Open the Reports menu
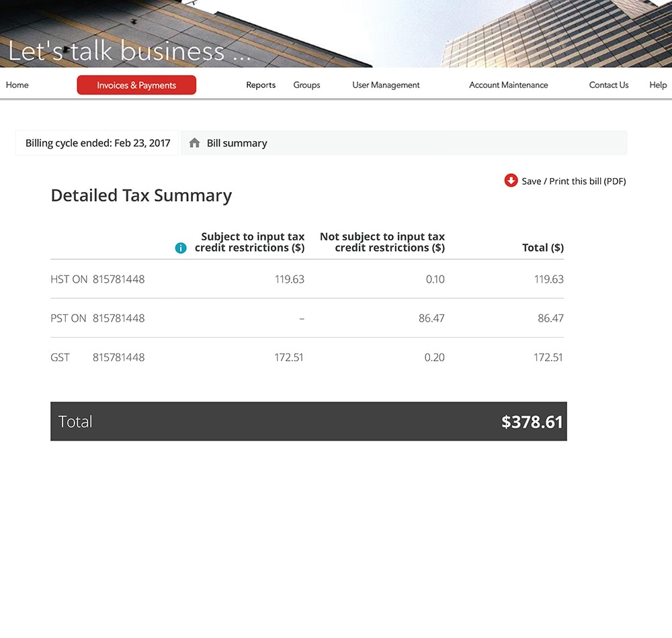 (x=261, y=85)
